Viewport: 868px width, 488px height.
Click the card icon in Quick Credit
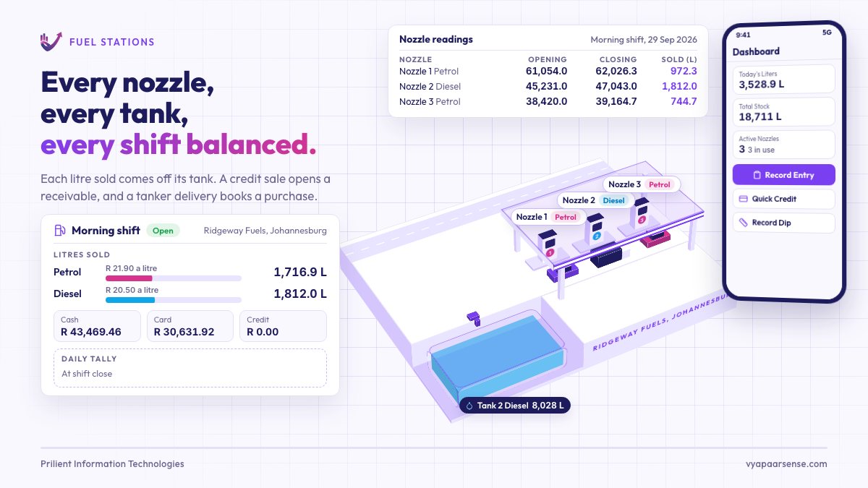[x=743, y=199]
